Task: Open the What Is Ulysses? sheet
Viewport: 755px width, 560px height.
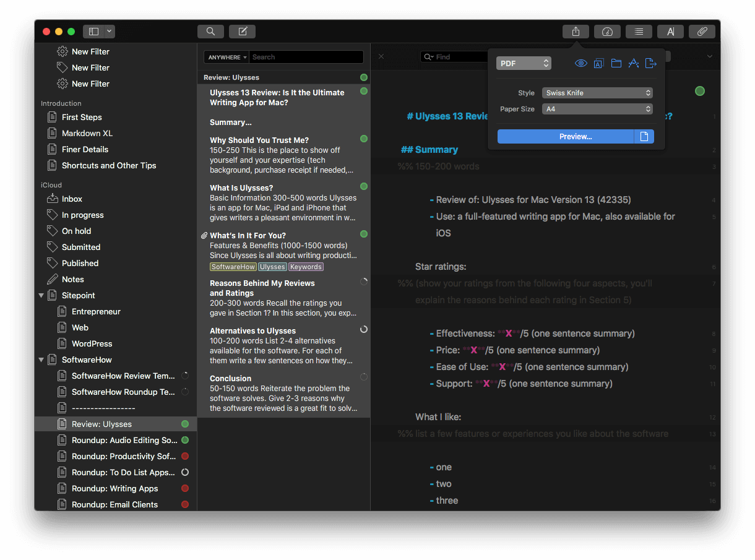Action: coord(283,202)
